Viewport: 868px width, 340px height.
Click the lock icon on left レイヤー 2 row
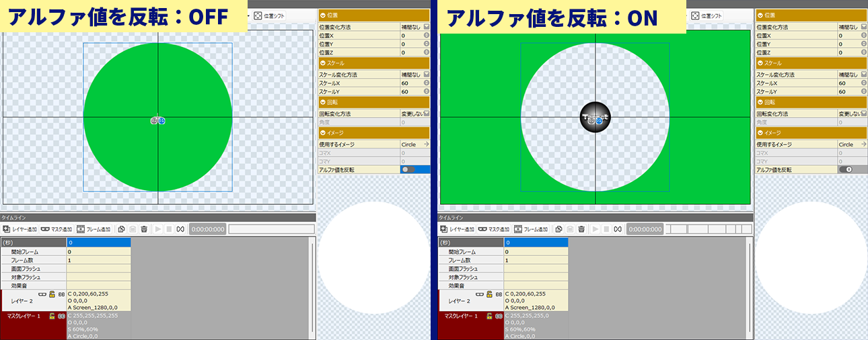pyautogui.click(x=52, y=294)
